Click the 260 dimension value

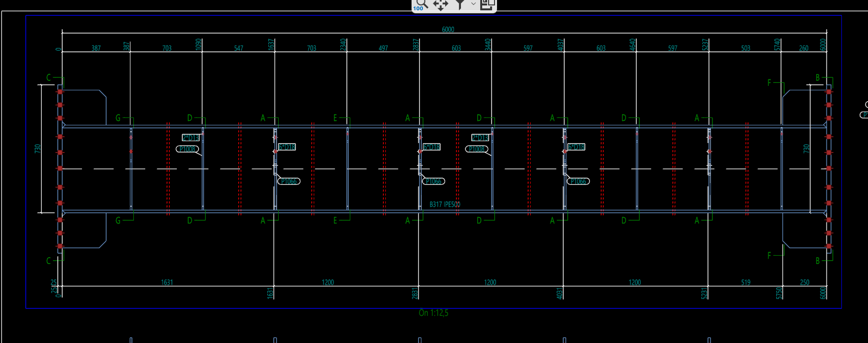pyautogui.click(x=804, y=48)
